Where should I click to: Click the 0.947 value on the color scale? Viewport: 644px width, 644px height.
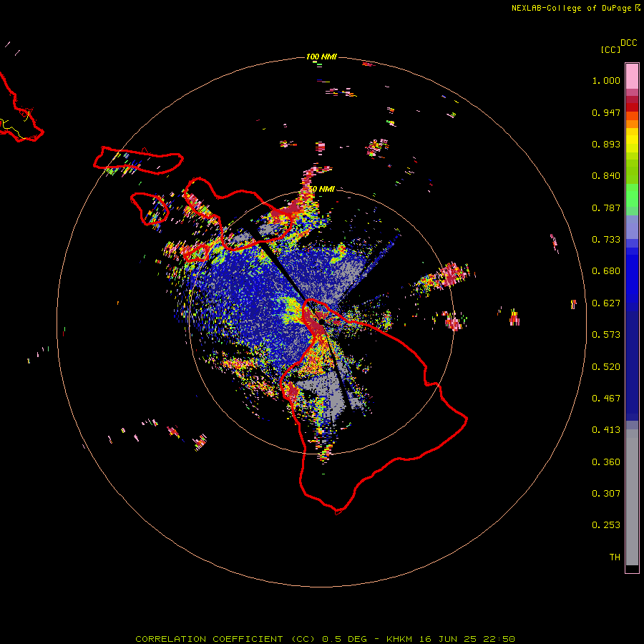tap(606, 112)
